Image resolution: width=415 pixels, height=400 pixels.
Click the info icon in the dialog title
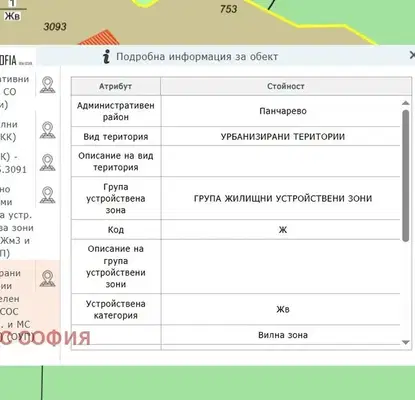click(106, 56)
